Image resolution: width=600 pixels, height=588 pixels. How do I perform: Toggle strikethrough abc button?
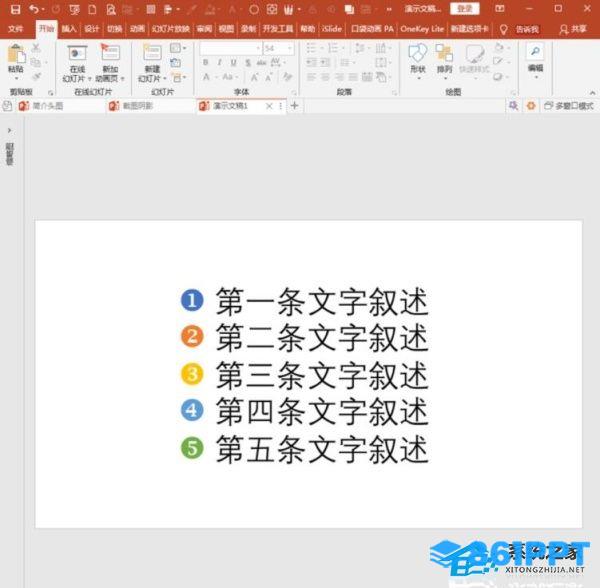(261, 63)
